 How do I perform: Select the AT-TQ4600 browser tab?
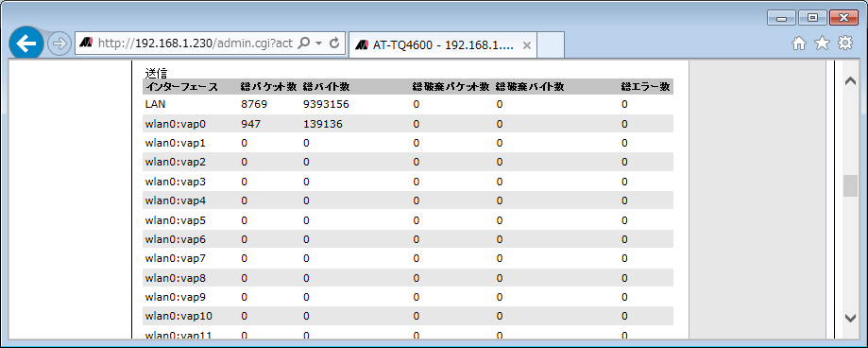tap(443, 44)
